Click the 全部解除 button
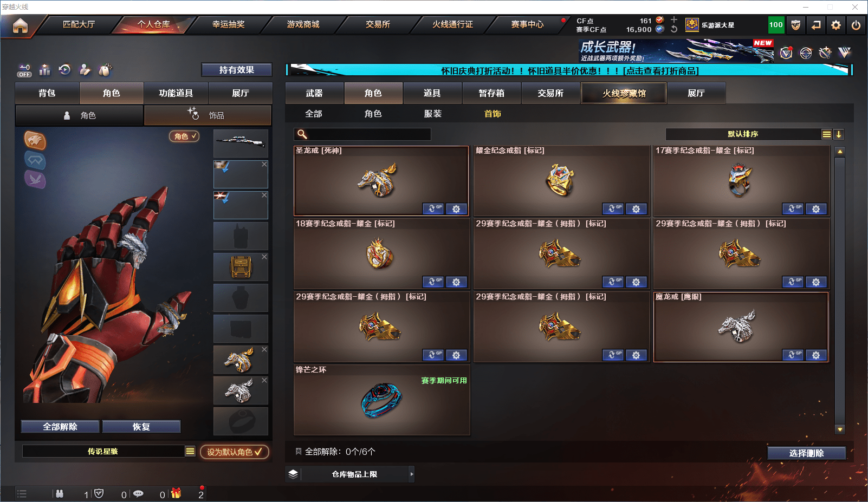868x502 pixels. tap(60, 427)
